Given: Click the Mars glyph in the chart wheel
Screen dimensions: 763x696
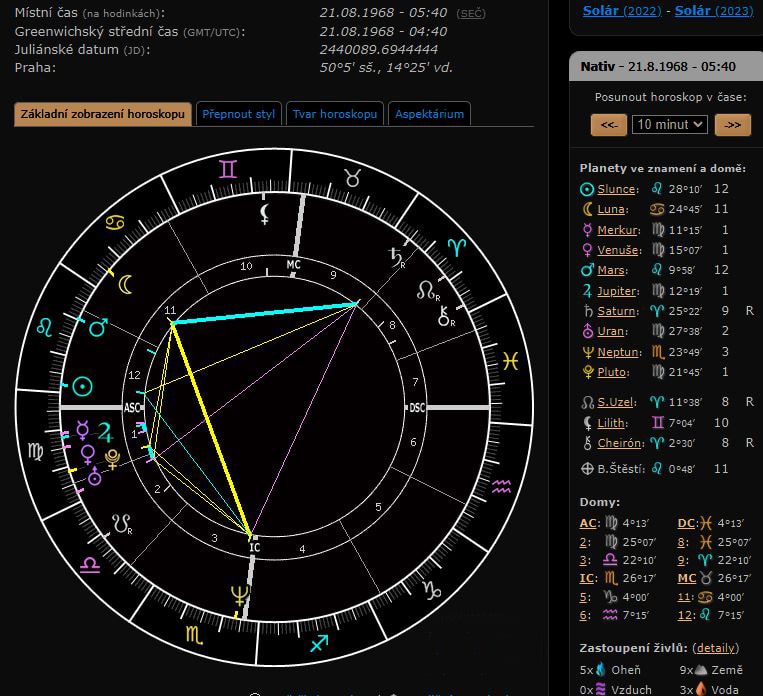Looking at the screenshot, I should 98,328.
